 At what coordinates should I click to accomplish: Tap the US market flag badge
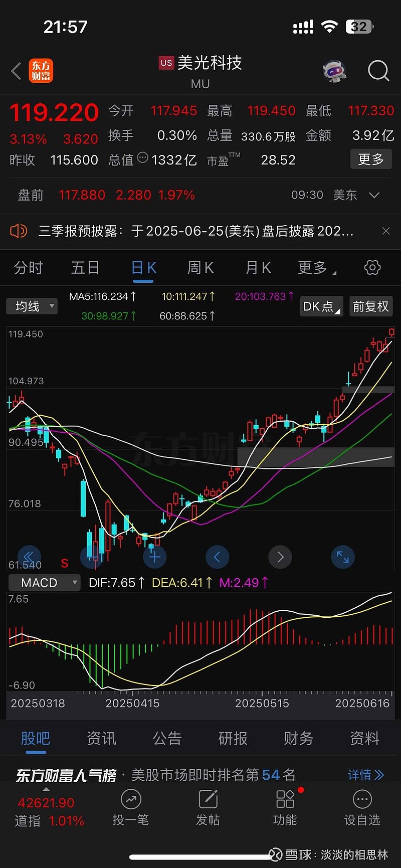click(166, 63)
